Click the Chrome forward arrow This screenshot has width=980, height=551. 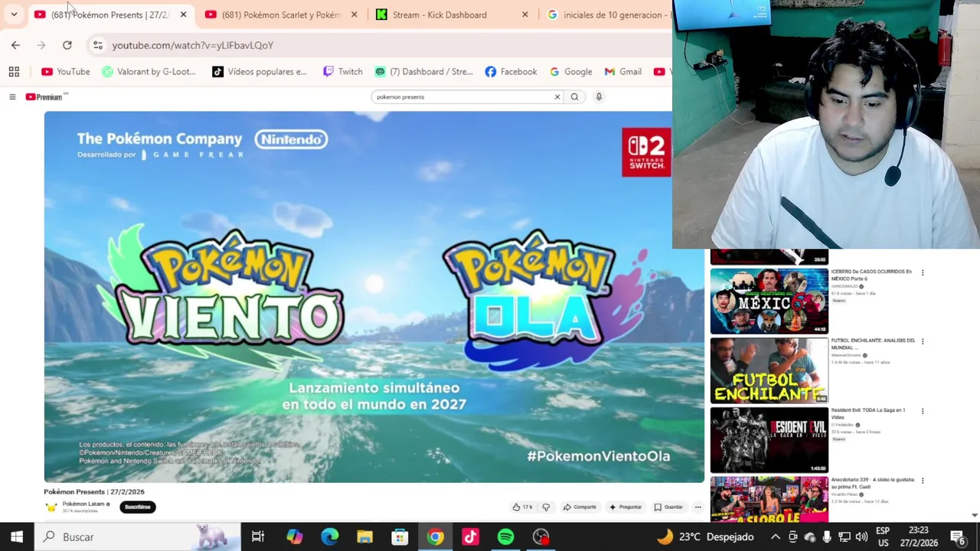click(41, 45)
